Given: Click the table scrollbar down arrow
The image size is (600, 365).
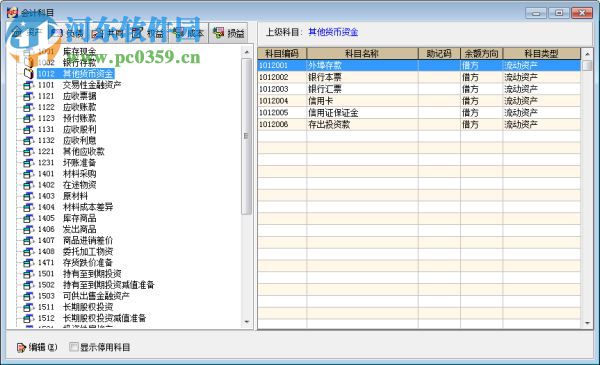Looking at the screenshot, I should coord(587,323).
